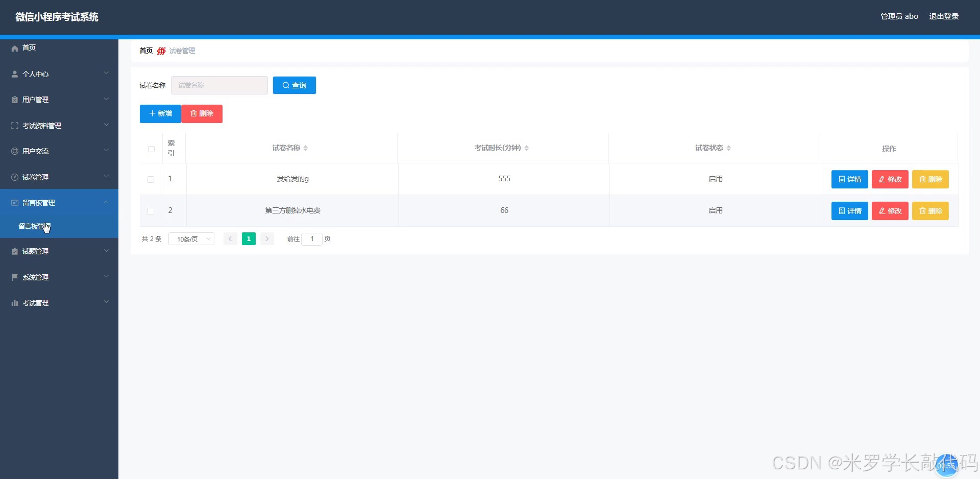980x479 pixels.
Task: Click the home icon in sidebar
Action: click(x=15, y=48)
